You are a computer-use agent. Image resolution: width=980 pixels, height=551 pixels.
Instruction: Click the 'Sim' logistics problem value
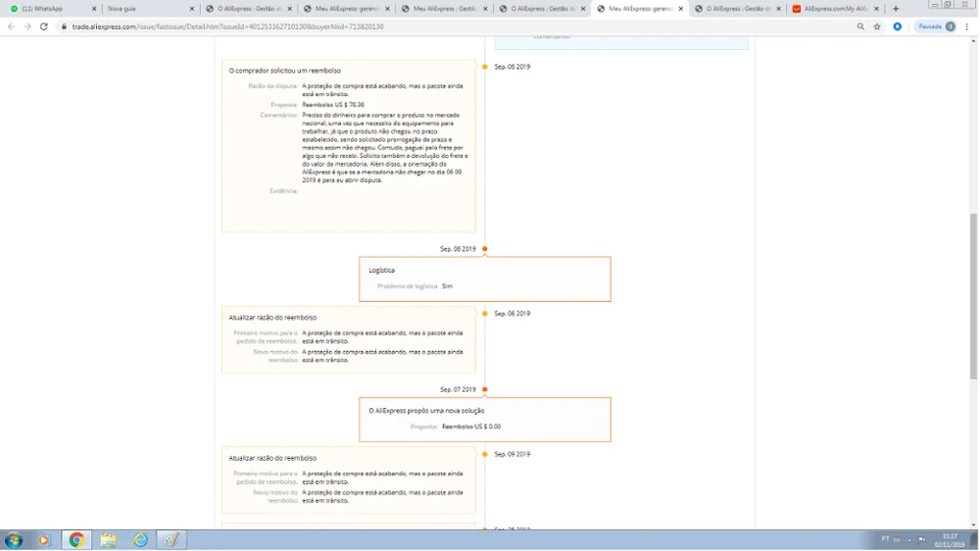[448, 286]
